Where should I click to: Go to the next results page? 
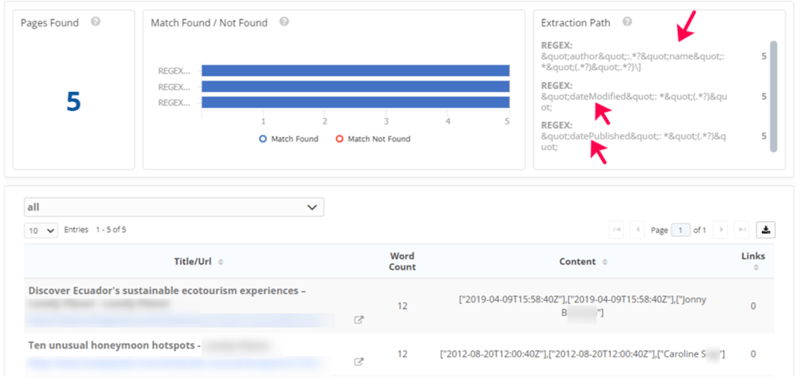720,230
